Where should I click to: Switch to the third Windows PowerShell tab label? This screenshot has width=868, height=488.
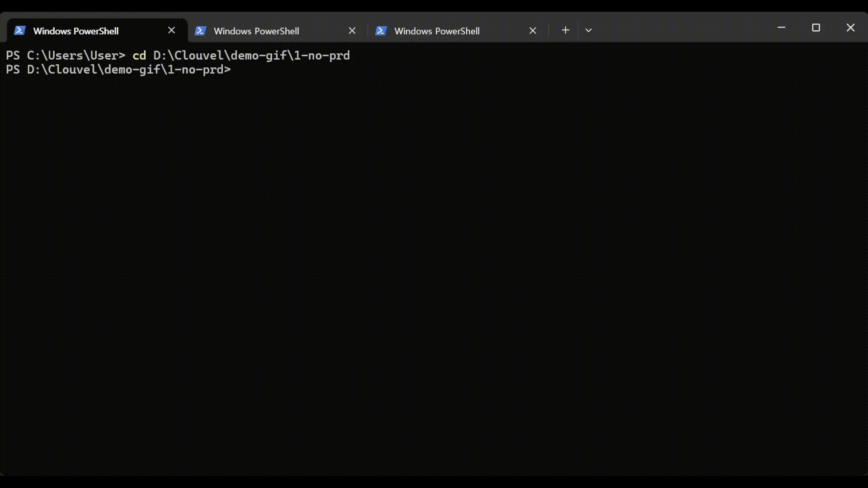(437, 31)
